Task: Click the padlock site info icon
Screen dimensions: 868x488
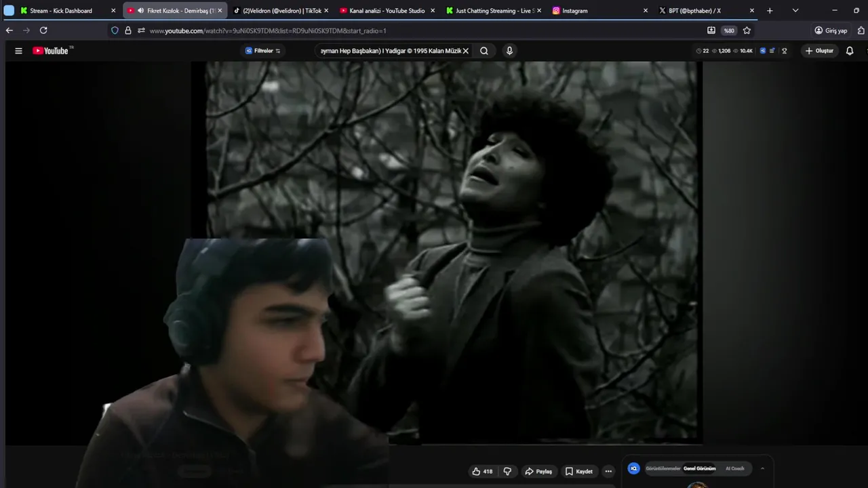Action: 127,30
